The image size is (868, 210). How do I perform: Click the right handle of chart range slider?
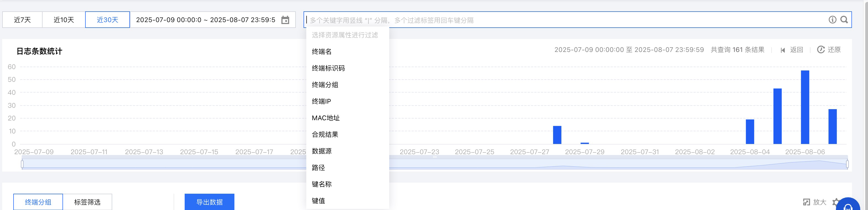tap(847, 164)
